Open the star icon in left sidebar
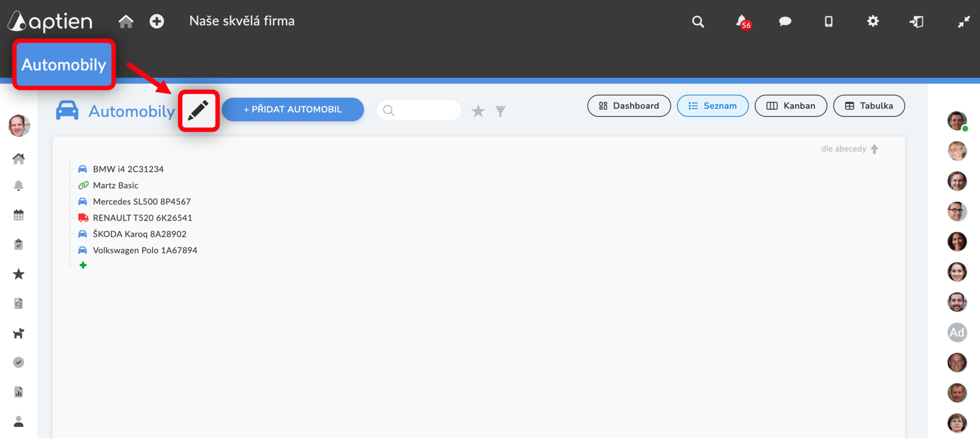This screenshot has width=980, height=439. point(18,274)
